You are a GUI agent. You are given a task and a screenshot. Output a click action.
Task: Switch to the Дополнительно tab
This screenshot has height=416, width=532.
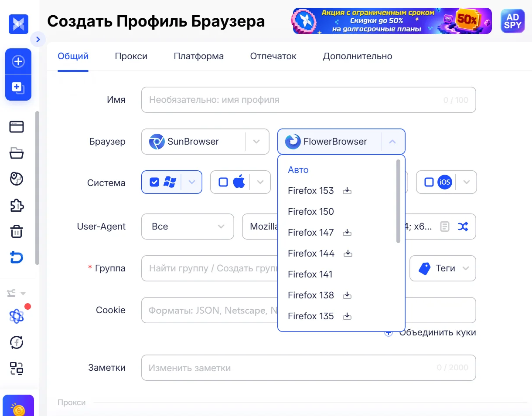click(358, 56)
